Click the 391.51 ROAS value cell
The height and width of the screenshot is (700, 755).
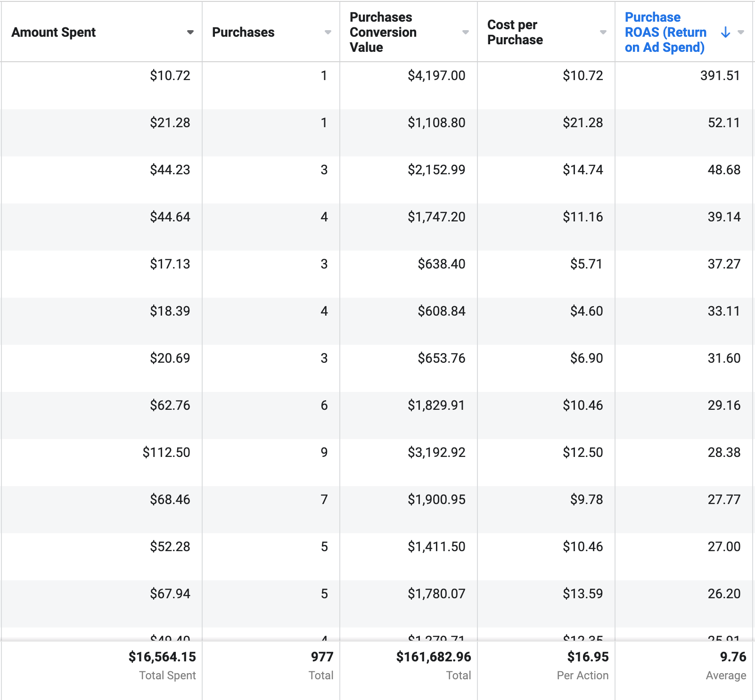[x=720, y=75]
